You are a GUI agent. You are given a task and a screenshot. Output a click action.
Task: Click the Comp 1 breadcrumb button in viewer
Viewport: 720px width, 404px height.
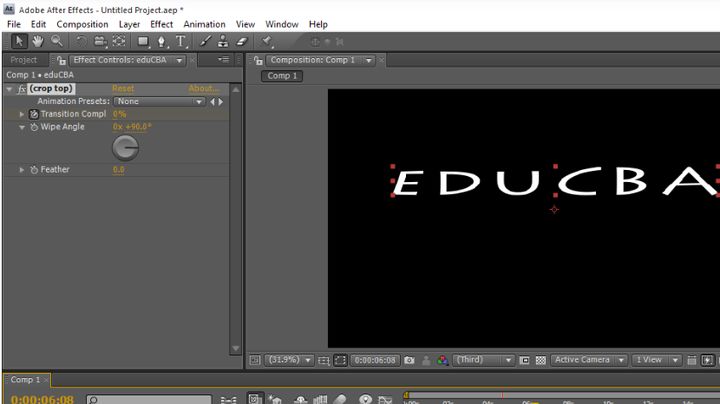click(282, 76)
